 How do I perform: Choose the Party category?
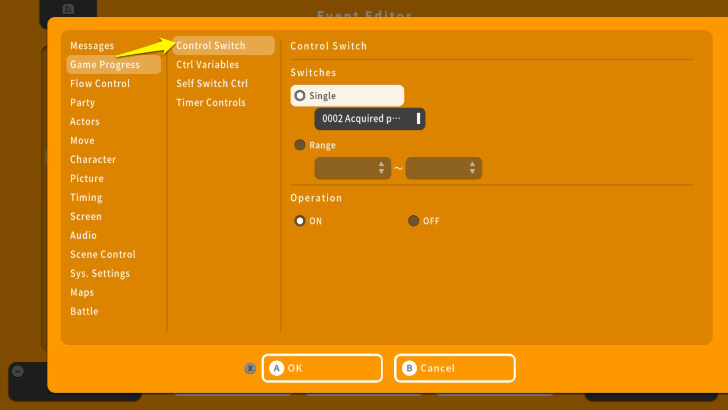click(83, 103)
